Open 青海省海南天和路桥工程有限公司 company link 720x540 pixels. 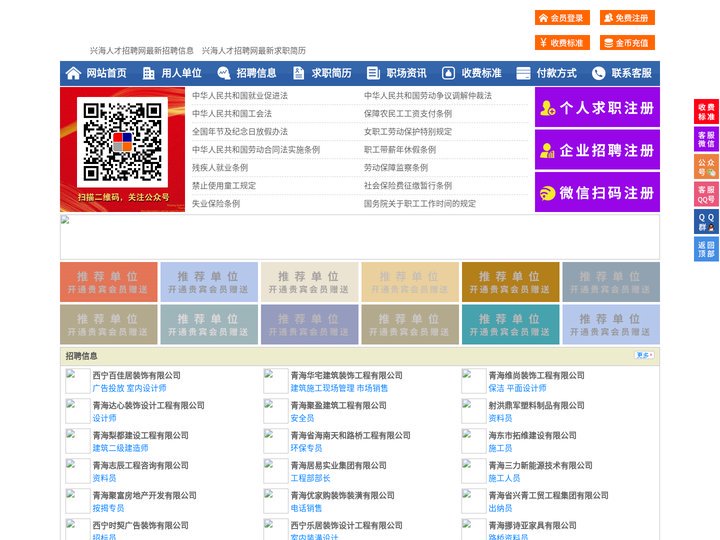pos(350,435)
